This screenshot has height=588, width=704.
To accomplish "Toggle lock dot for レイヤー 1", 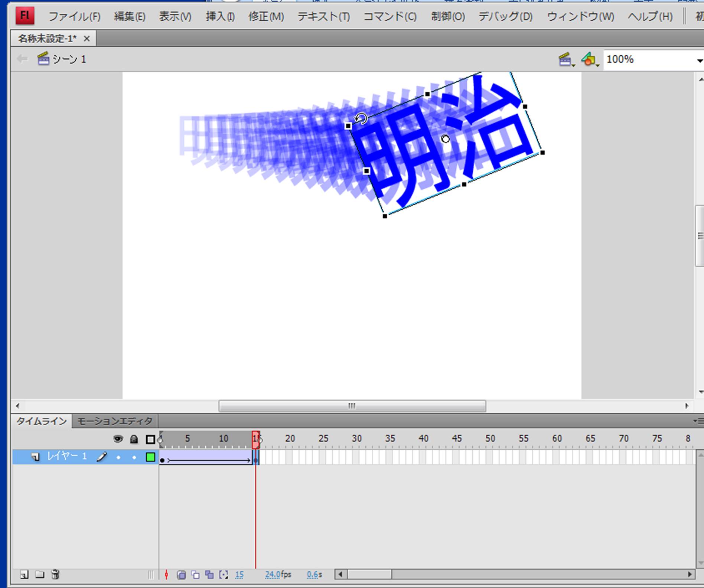I will tap(134, 457).
